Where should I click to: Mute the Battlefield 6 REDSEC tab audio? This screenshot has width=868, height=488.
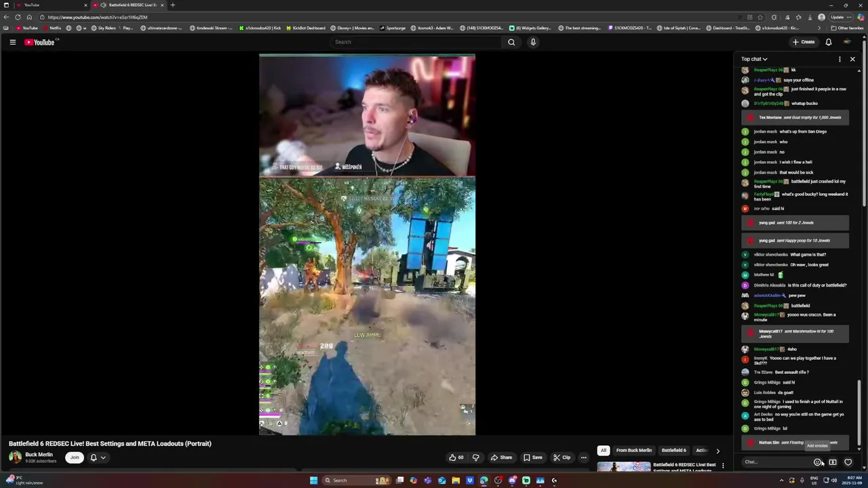[x=103, y=5]
